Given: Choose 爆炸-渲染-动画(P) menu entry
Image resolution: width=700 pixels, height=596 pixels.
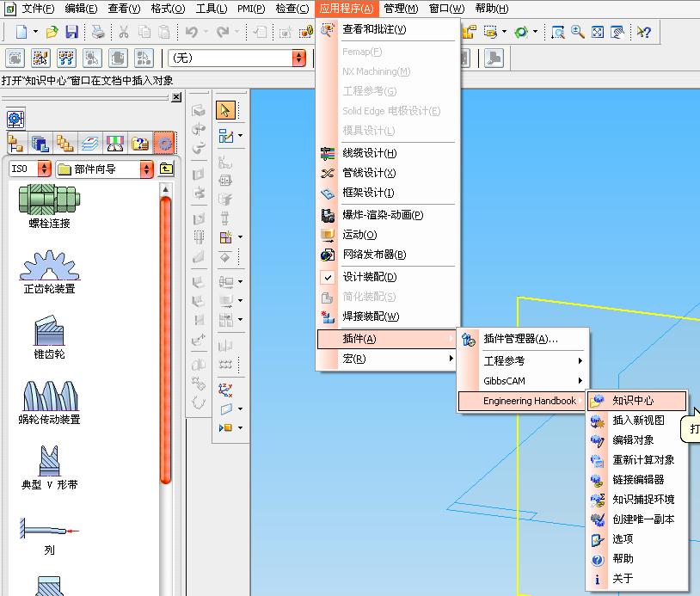Looking at the screenshot, I should point(388,215).
